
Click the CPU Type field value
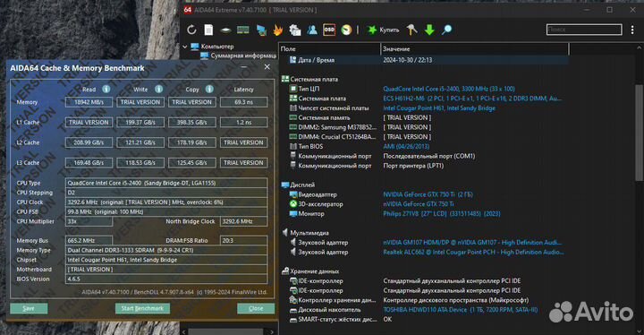166,183
